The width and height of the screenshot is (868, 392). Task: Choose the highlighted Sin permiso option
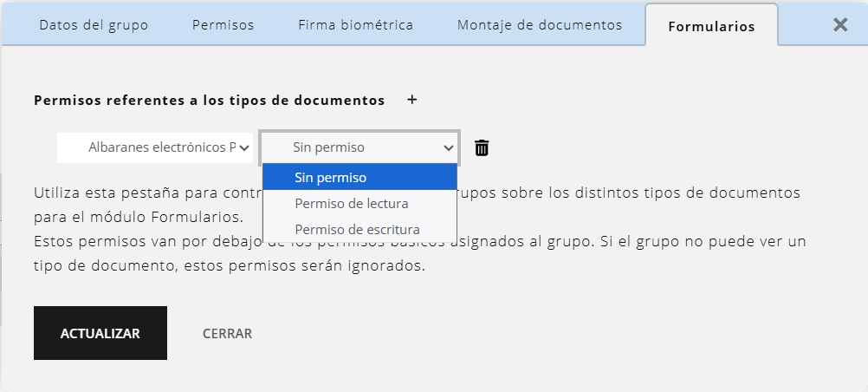[360, 178]
